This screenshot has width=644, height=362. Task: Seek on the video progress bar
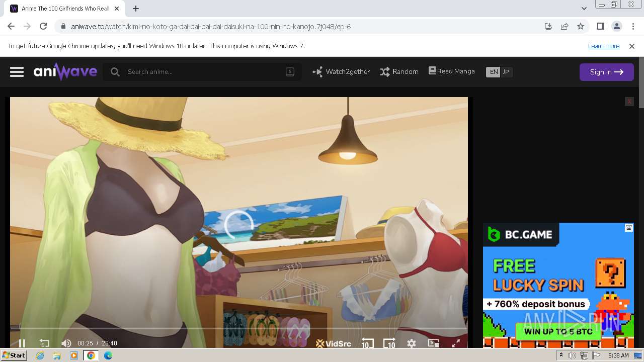coord(239,328)
